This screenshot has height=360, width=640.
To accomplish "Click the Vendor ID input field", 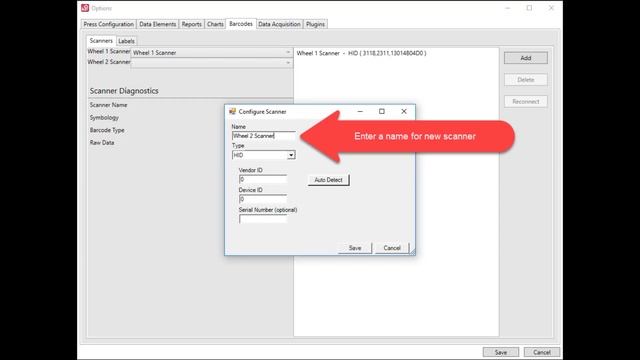I will (x=263, y=179).
